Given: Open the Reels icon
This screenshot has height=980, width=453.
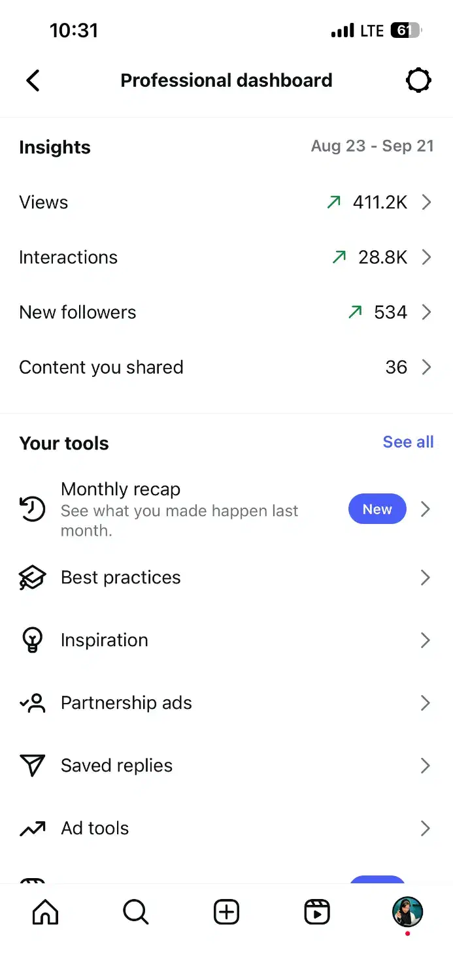Looking at the screenshot, I should pyautogui.click(x=317, y=912).
